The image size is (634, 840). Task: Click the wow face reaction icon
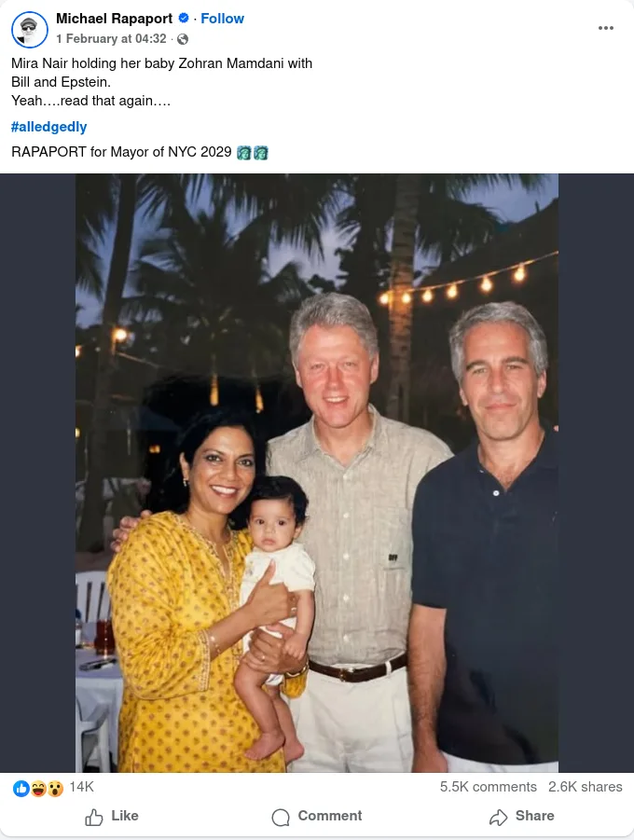click(x=55, y=788)
